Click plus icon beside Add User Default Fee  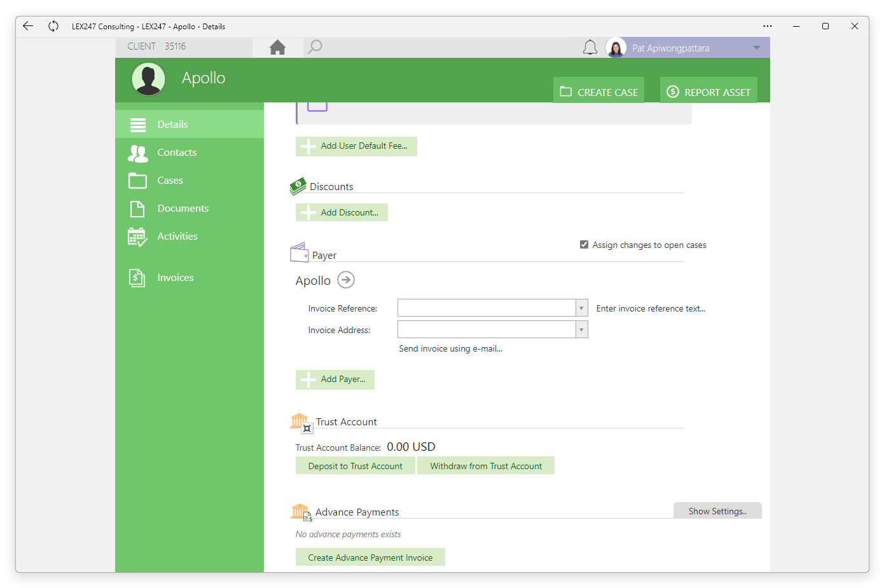(x=308, y=146)
